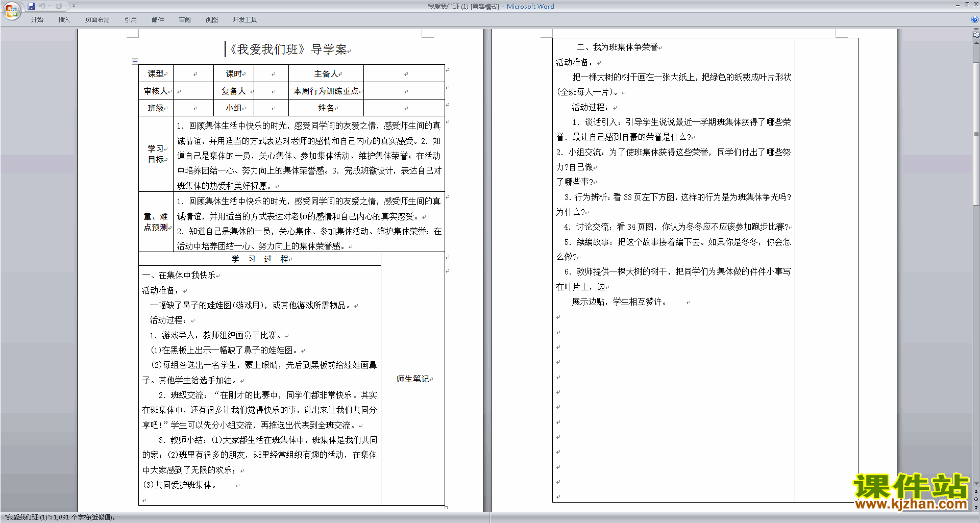Expand Customize Quick Access Toolbar dropdown
This screenshot has height=523, width=980.
pos(73,6)
